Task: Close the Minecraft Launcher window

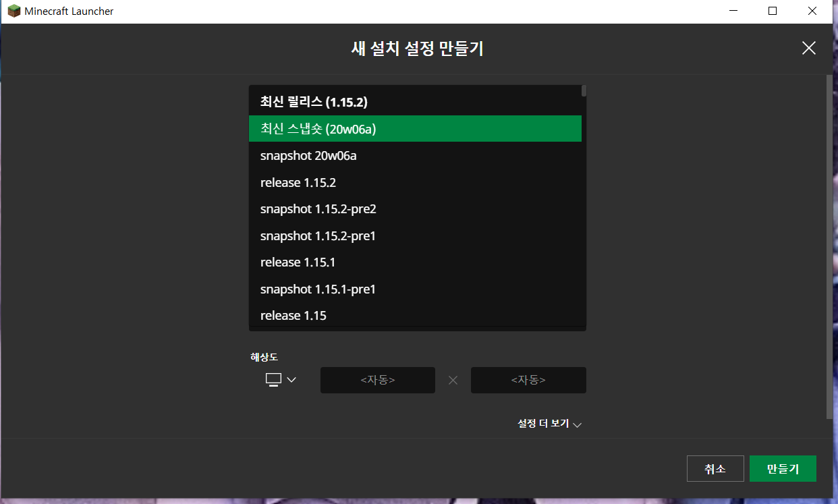Action: coord(813,11)
